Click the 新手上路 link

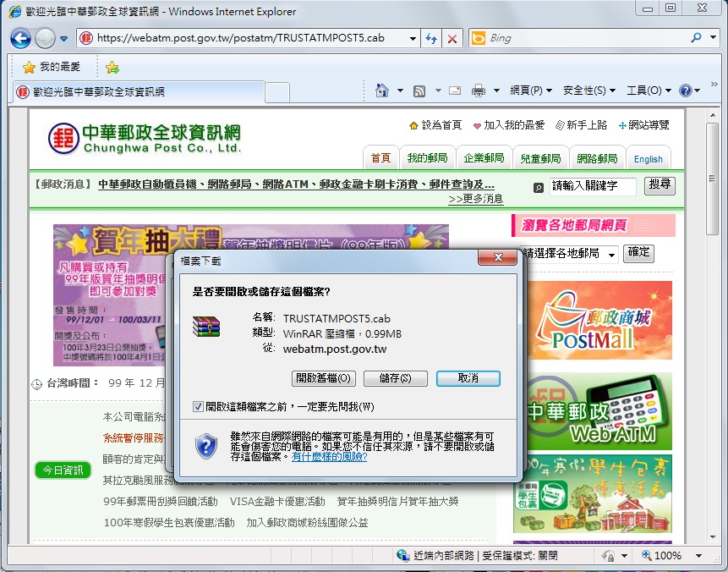tap(581, 125)
